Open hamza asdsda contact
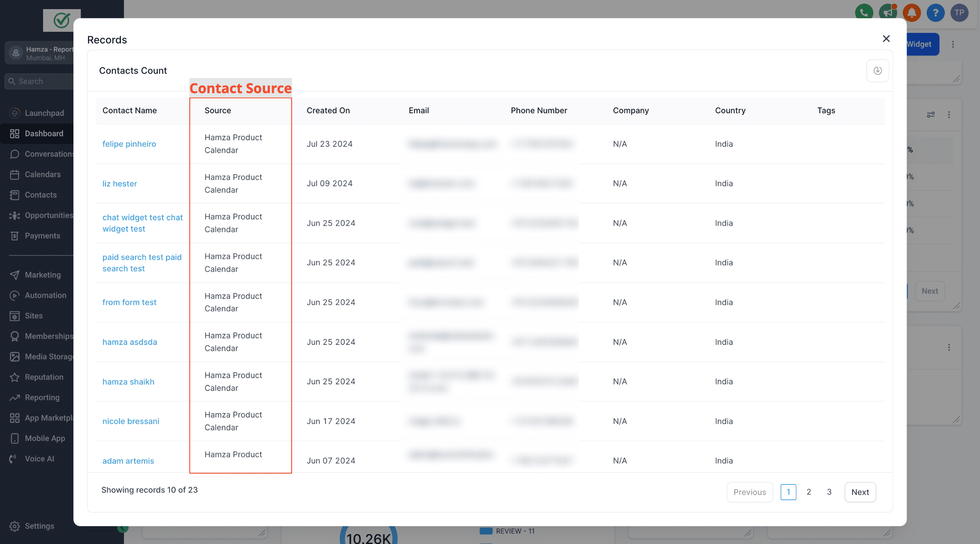This screenshot has height=544, width=980. [x=130, y=342]
